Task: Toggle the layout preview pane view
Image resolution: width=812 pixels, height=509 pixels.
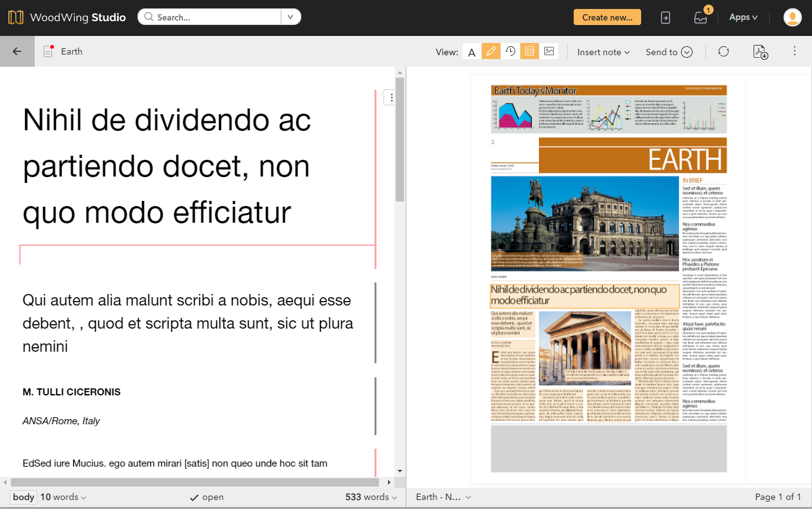Action: click(529, 51)
